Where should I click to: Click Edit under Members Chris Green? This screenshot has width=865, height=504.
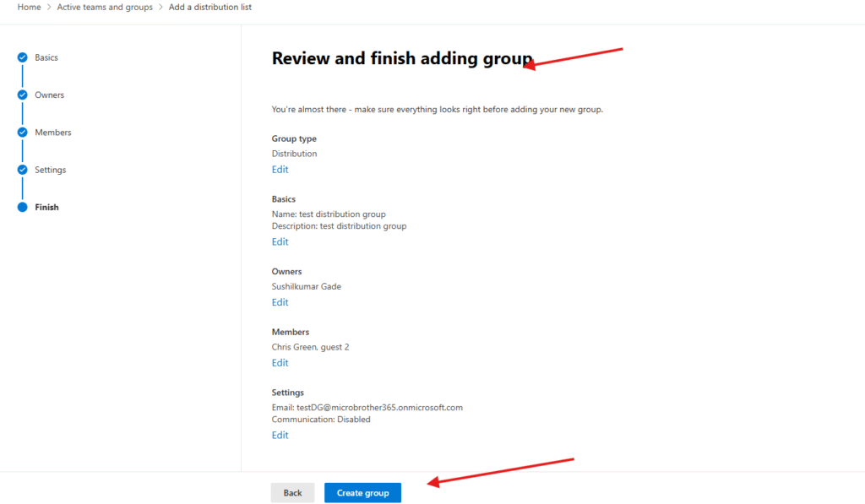tap(280, 363)
